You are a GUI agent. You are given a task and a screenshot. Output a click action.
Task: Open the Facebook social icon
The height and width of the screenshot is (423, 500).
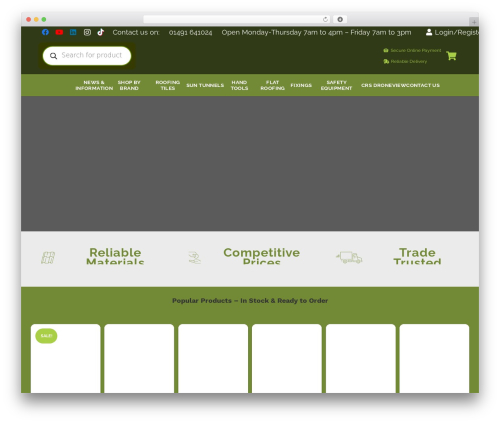pos(45,32)
